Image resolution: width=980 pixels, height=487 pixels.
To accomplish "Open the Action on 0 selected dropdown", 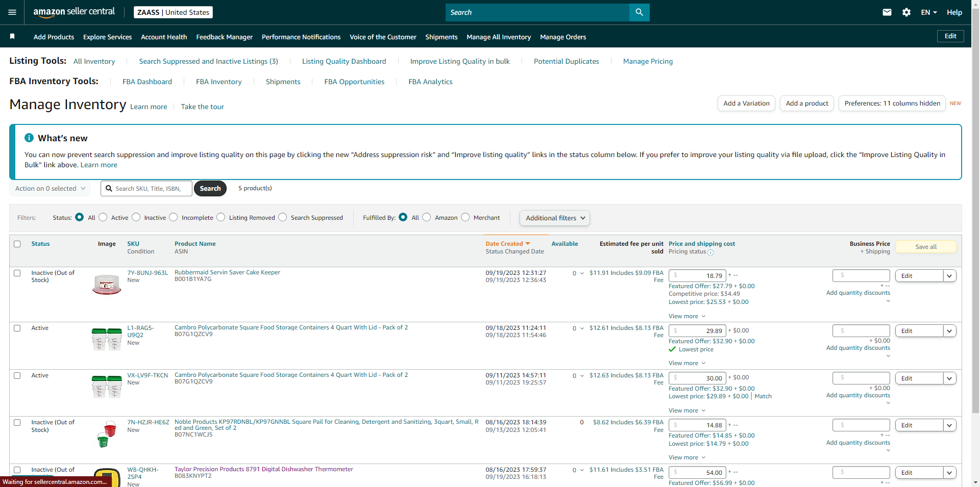I will (x=50, y=189).
